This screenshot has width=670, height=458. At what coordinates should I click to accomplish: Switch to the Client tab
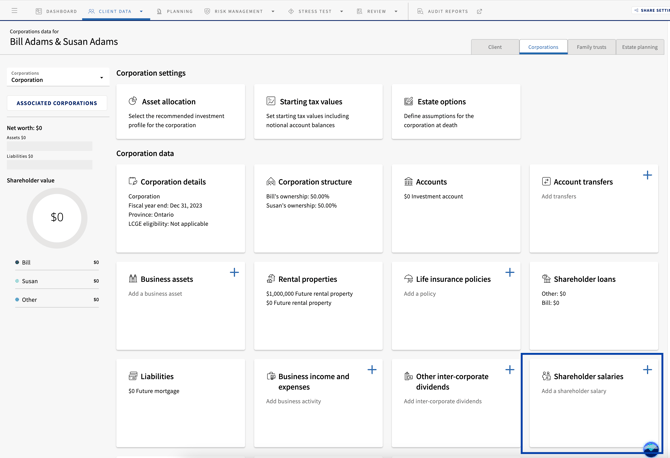point(495,47)
